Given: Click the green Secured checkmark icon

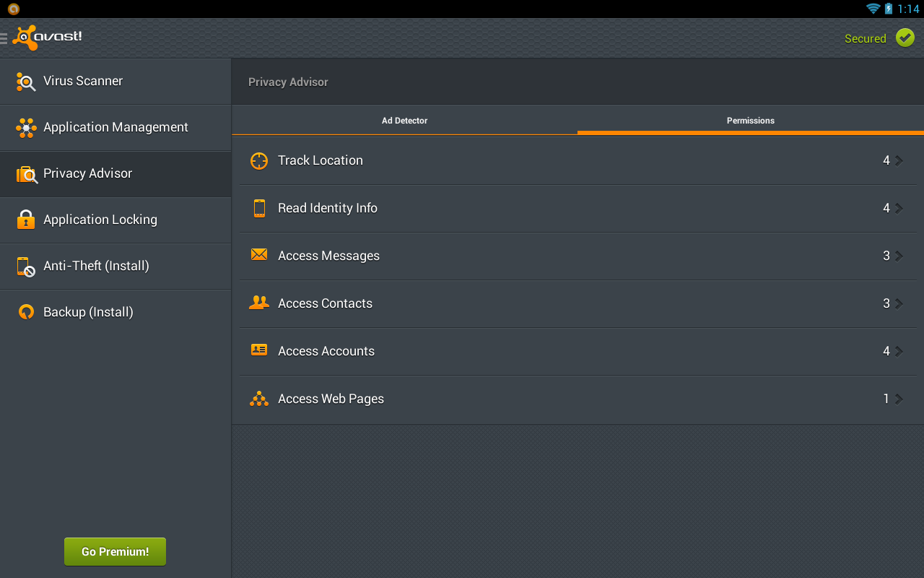Looking at the screenshot, I should 905,38.
